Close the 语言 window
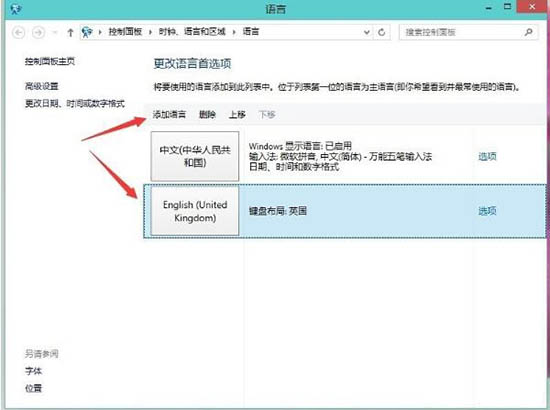This screenshot has height=410, width=550. (533, 6)
